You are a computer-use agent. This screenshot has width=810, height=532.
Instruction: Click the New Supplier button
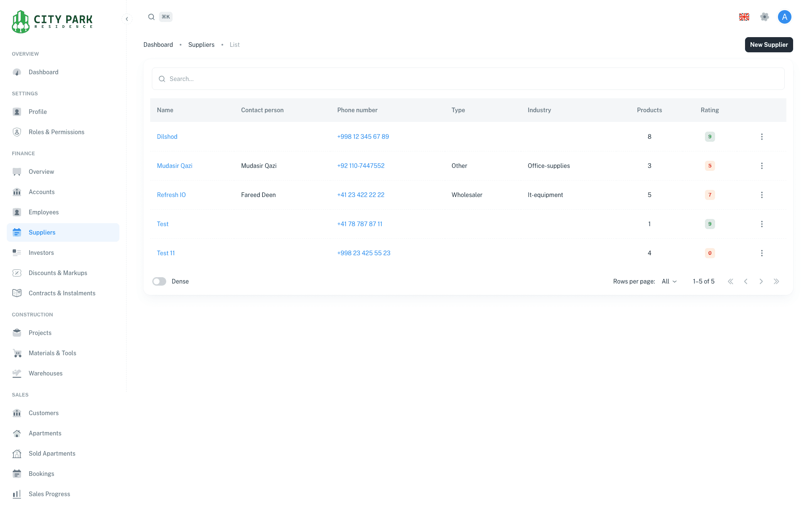coord(769,45)
